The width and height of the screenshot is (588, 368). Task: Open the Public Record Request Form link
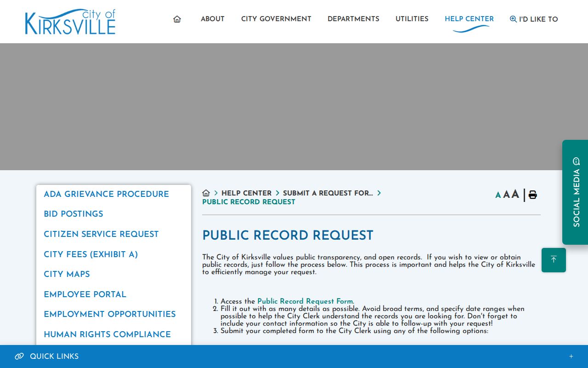point(305,301)
